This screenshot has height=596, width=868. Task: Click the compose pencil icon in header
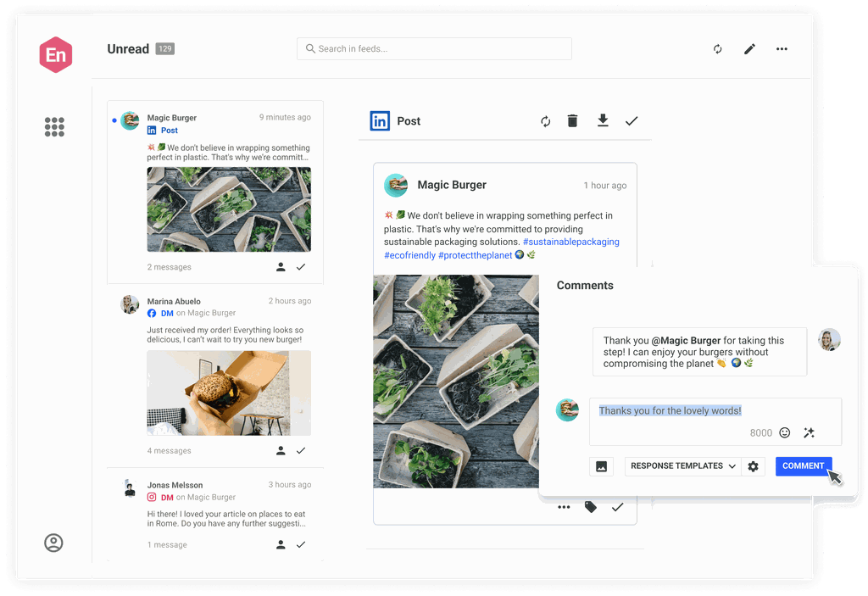(x=749, y=49)
